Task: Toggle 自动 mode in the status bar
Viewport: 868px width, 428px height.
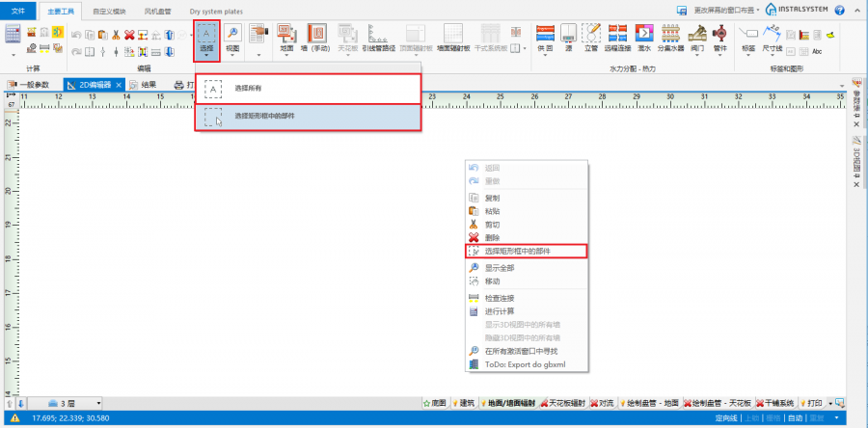Action: (795, 418)
